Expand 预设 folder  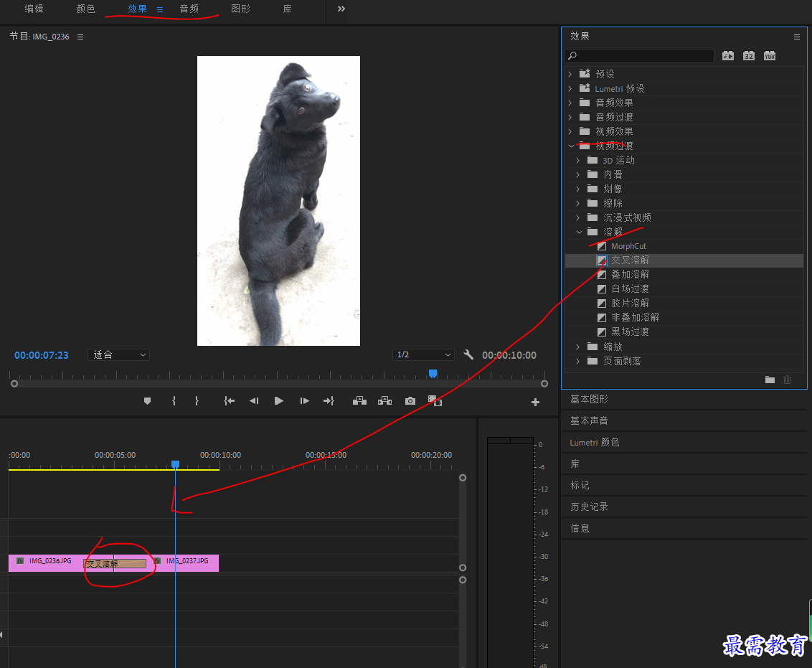[x=570, y=74]
